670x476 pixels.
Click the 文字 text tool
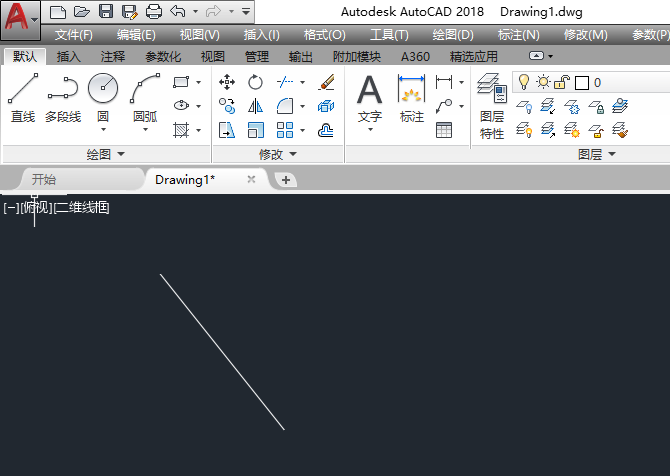point(370,99)
